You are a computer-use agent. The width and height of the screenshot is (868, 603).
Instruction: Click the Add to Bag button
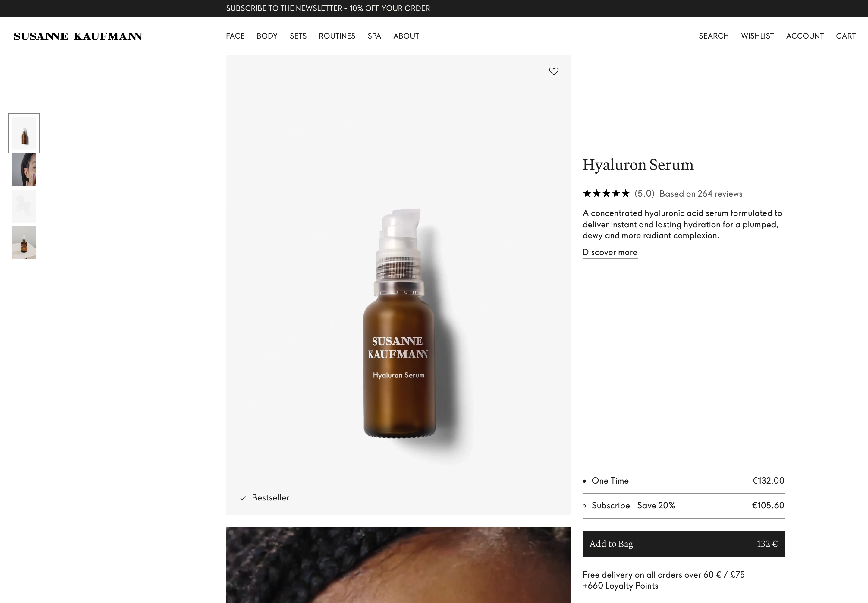[x=683, y=544]
